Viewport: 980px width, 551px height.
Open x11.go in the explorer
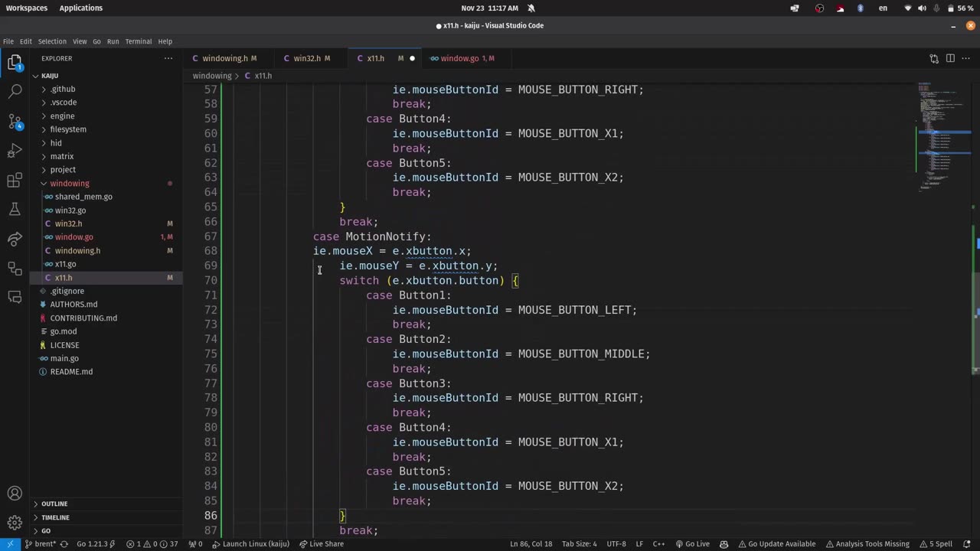pyautogui.click(x=107, y=264)
